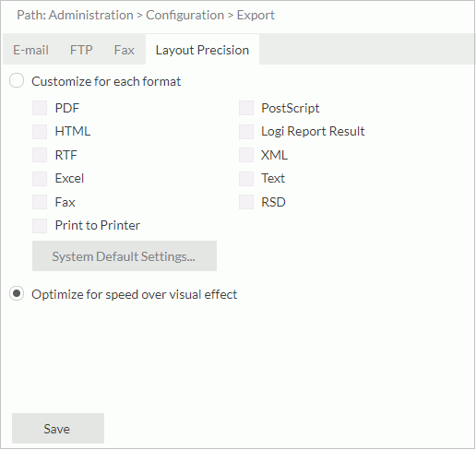This screenshot has width=476, height=450.
Task: Toggle the RTF checkbox
Action: pyautogui.click(x=40, y=155)
